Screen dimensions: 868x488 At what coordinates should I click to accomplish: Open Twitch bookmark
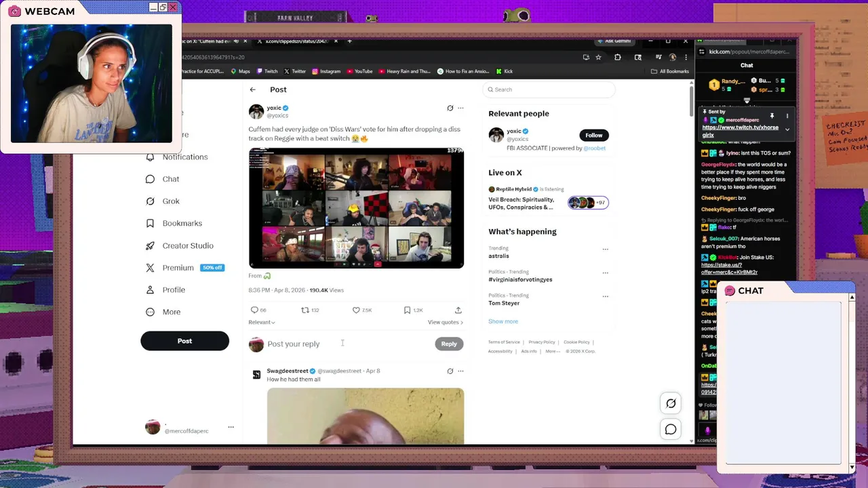click(x=267, y=71)
